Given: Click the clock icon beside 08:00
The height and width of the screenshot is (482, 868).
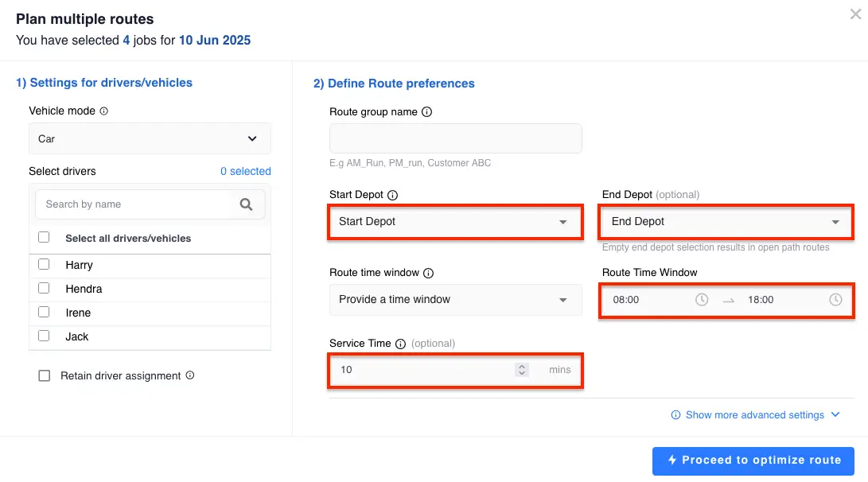Looking at the screenshot, I should click(702, 299).
